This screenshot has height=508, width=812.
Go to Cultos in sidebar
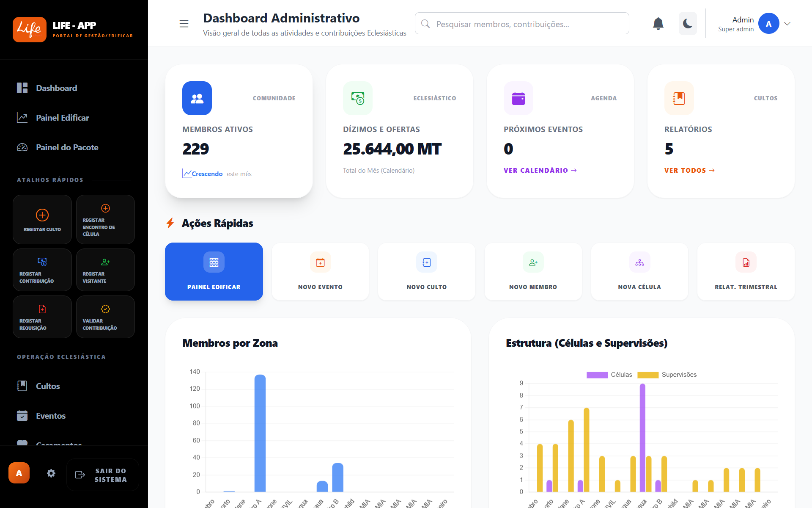tap(48, 386)
